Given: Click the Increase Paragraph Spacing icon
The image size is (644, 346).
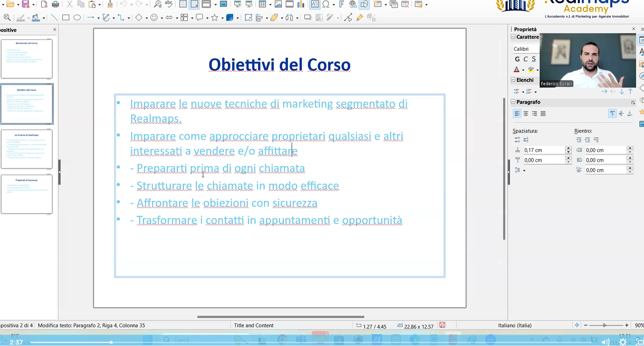Looking at the screenshot, I should 517,140.
